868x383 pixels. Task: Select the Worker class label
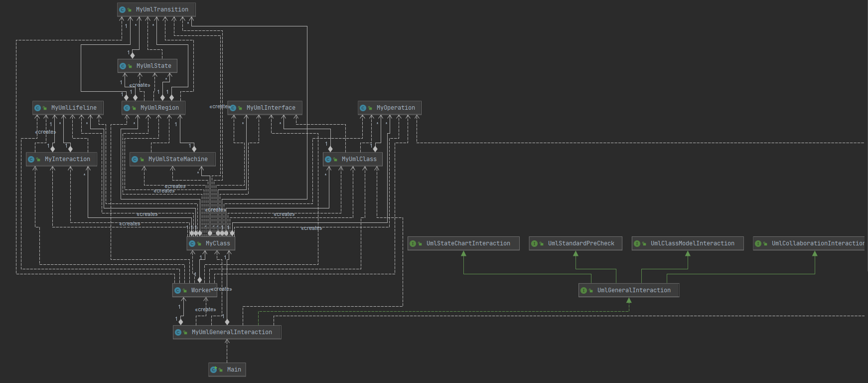pyautogui.click(x=201, y=290)
